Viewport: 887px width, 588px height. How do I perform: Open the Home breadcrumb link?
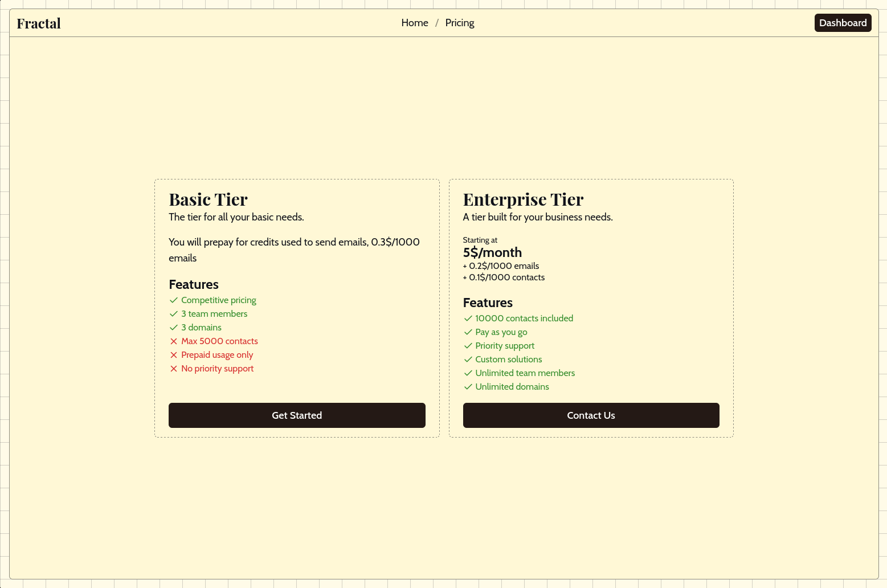[x=415, y=23]
